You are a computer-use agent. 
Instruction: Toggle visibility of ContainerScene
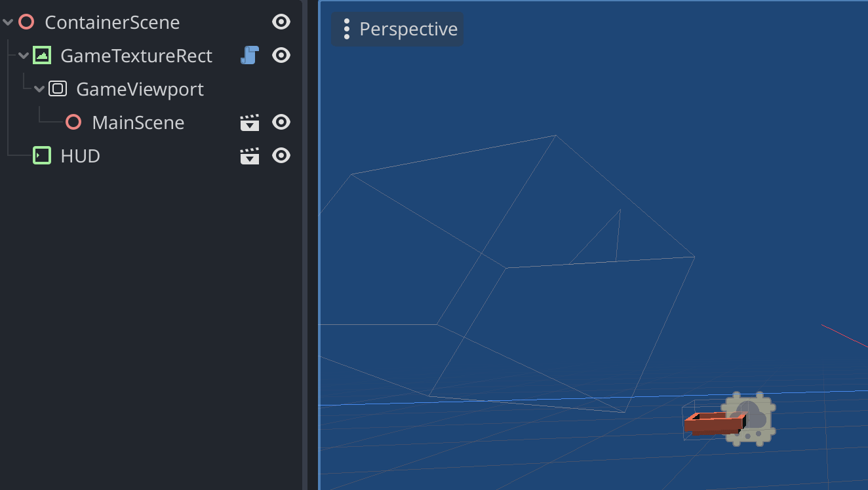(281, 22)
